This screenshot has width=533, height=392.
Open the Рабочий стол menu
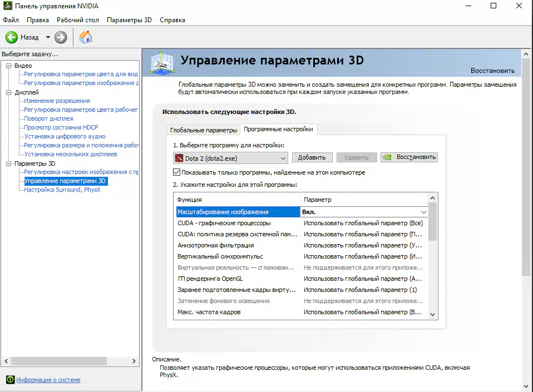point(78,20)
